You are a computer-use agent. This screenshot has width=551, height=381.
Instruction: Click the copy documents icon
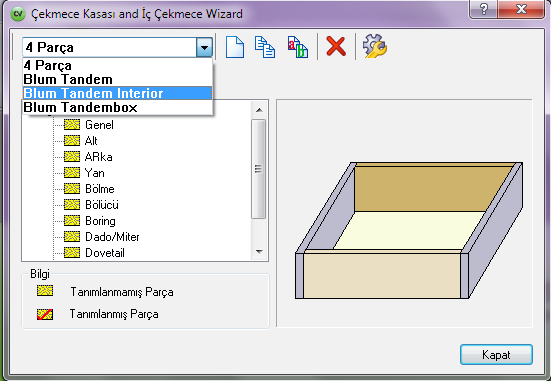click(x=265, y=47)
